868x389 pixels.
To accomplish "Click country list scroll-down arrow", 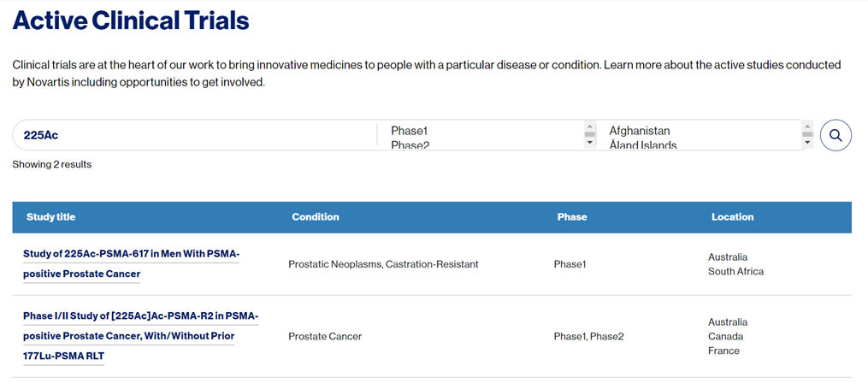I will pos(807,143).
